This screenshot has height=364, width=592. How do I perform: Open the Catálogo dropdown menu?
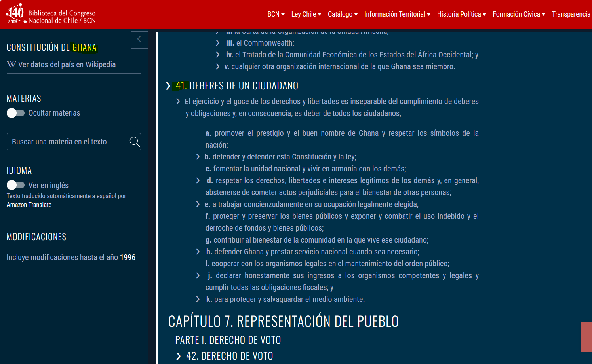[x=343, y=14]
